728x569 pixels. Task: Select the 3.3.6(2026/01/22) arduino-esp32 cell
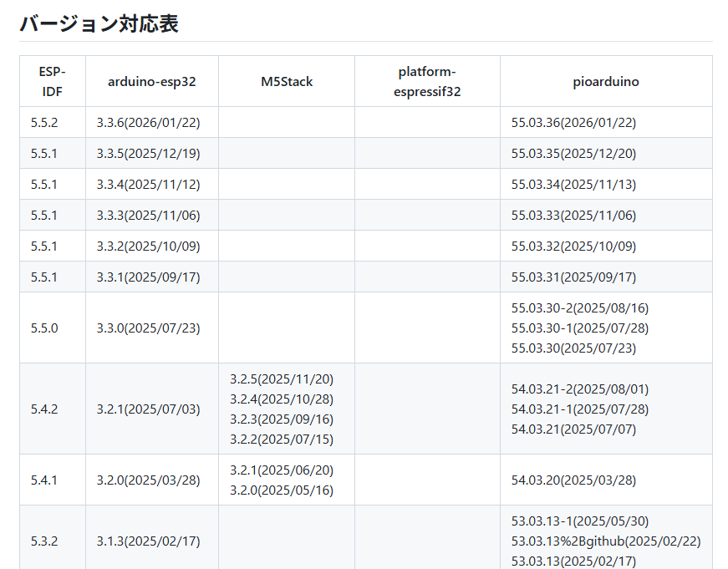148,123
